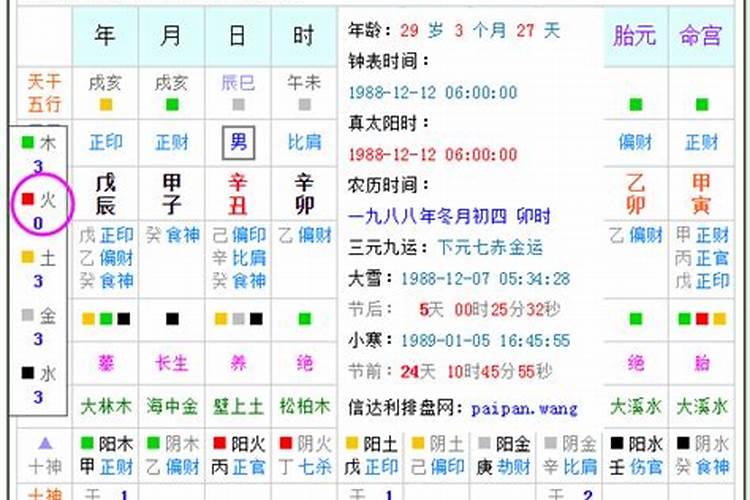750x500 pixels.
Task: Click 戊 正印 under 阳土
Action: click(x=371, y=467)
